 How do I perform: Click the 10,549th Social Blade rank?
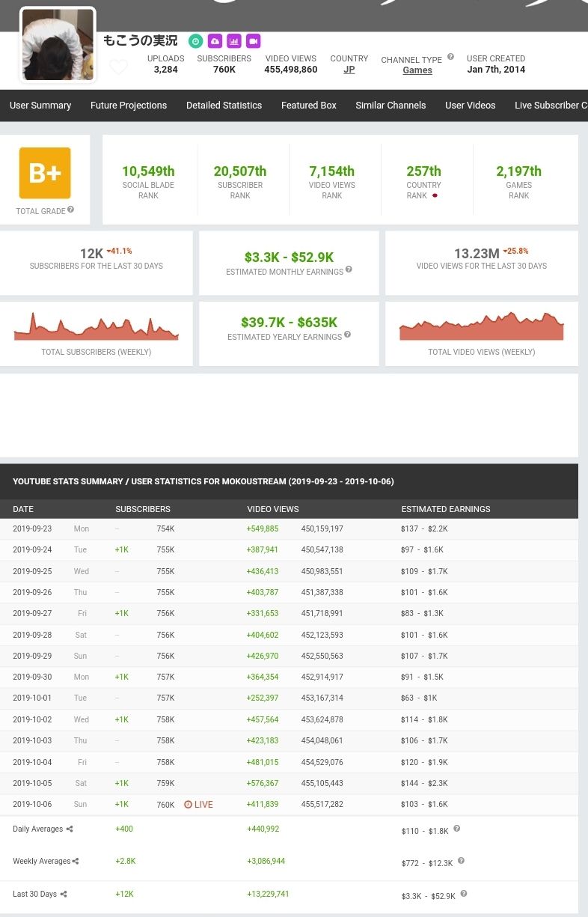pyautogui.click(x=148, y=171)
